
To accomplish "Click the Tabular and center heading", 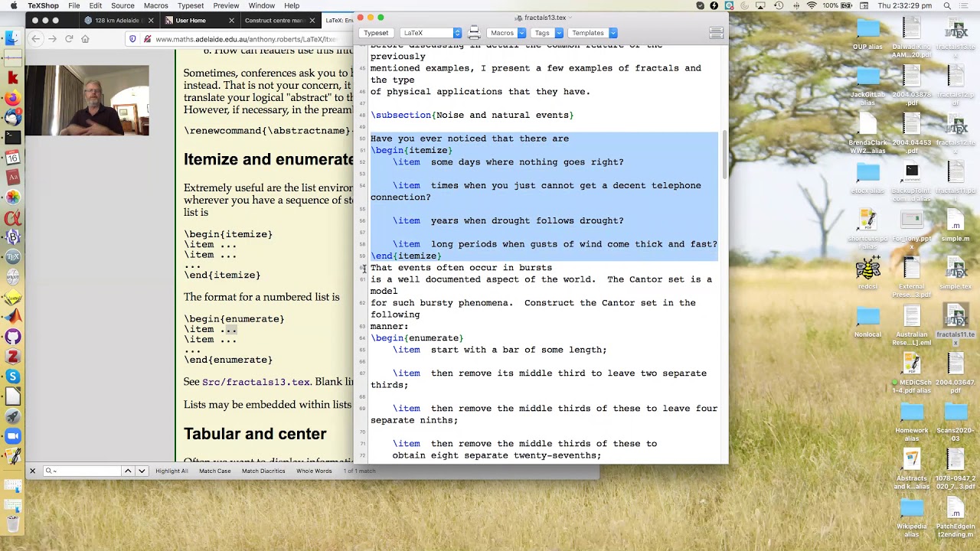I will [254, 434].
